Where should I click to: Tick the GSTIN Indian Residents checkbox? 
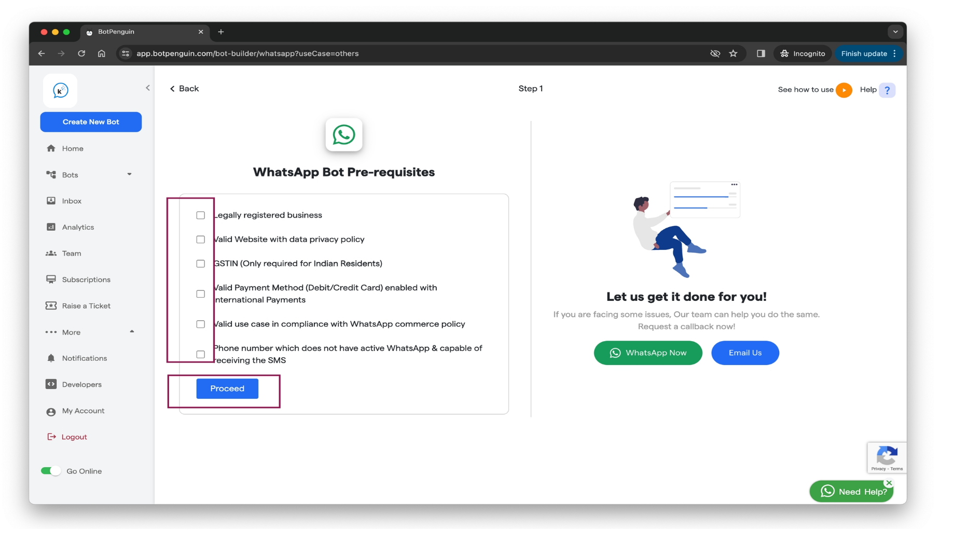click(201, 263)
